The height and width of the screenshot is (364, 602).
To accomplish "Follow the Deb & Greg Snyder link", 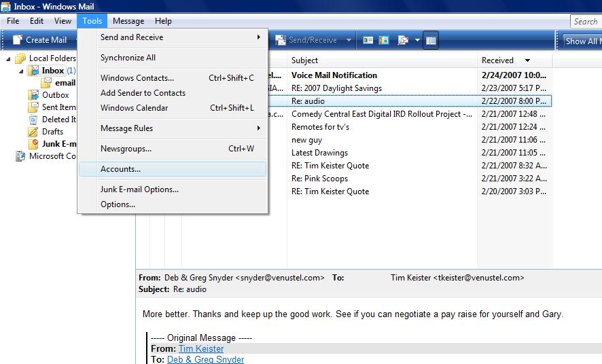I will (205, 359).
